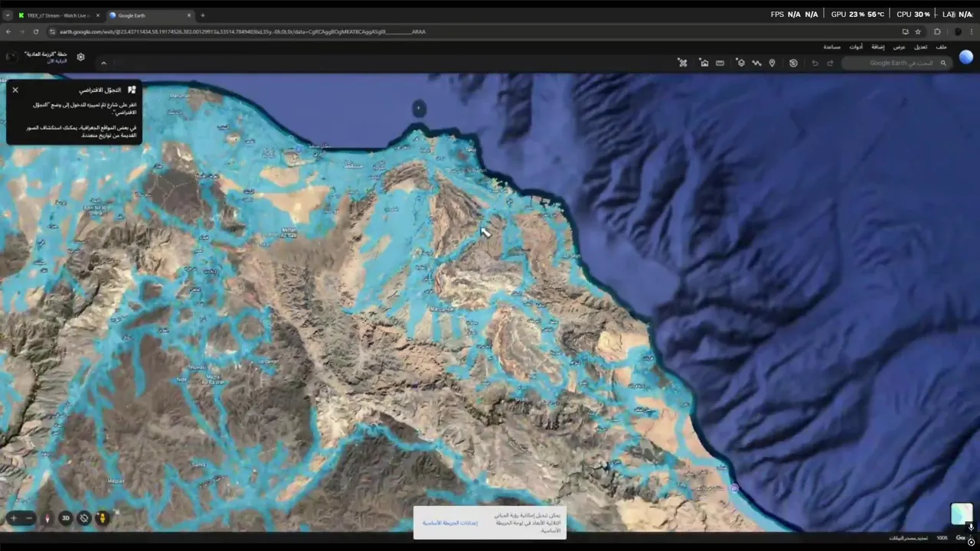This screenshot has height=551, width=980.
Task: Open the مساعدة (Help) menu
Action: 832,47
